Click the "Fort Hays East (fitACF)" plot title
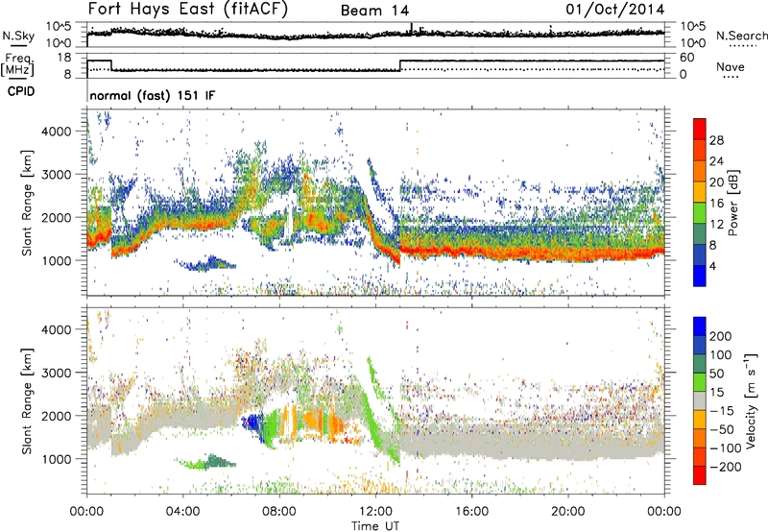 (x=187, y=9)
